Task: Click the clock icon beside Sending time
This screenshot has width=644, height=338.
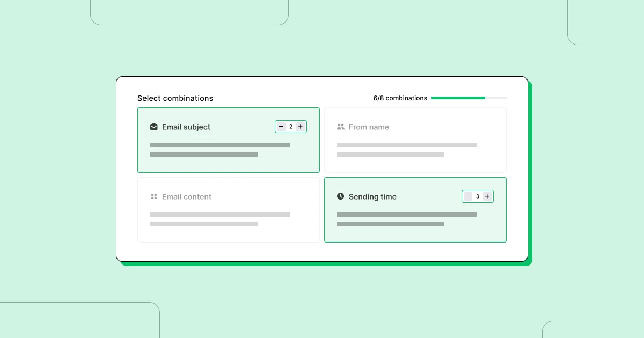Action: pyautogui.click(x=341, y=196)
